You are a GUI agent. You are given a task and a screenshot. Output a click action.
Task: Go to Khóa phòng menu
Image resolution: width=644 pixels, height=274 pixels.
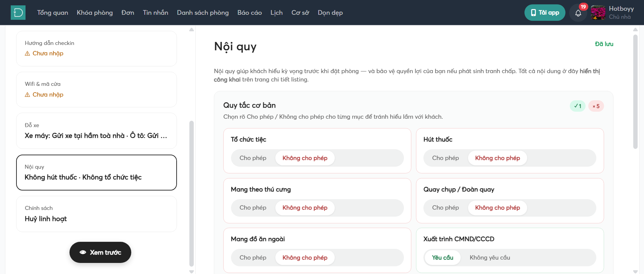coord(95,13)
